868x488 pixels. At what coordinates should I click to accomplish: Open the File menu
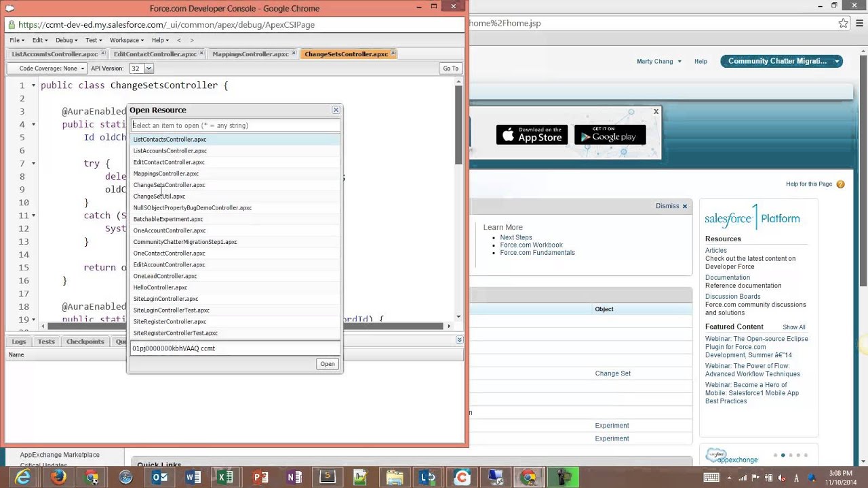point(16,40)
